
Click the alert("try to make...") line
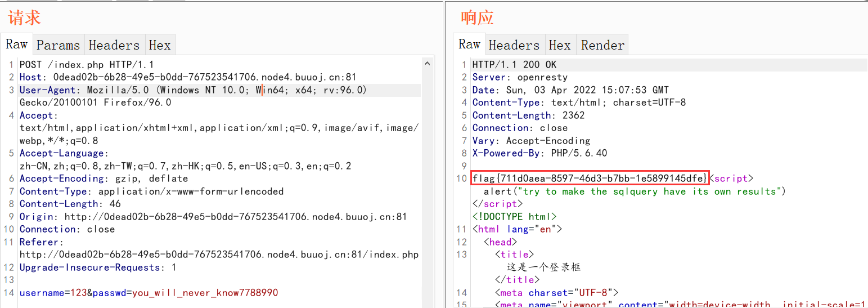tap(634, 191)
